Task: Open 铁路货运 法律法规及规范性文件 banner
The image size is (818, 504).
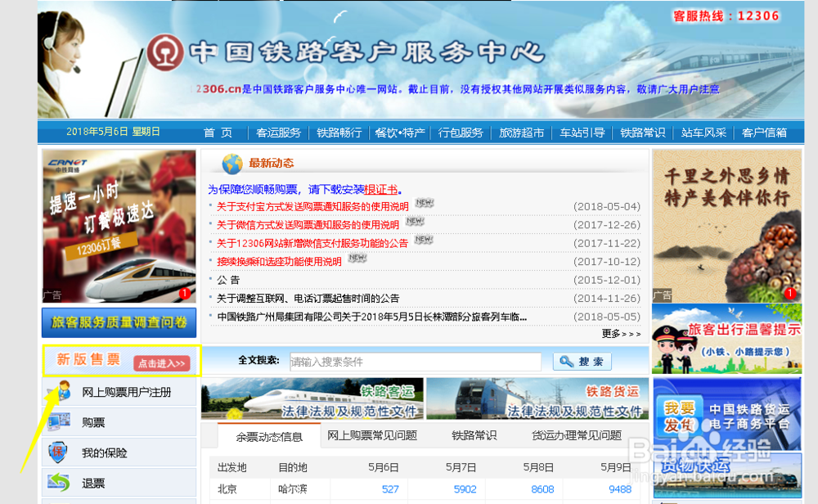Action: [537, 398]
